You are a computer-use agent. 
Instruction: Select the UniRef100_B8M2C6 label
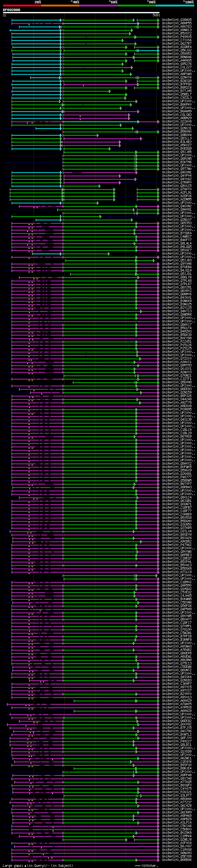click(x=177, y=88)
